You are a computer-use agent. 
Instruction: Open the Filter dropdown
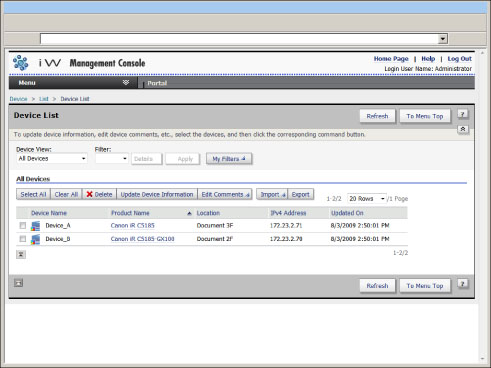pyautogui.click(x=112, y=159)
